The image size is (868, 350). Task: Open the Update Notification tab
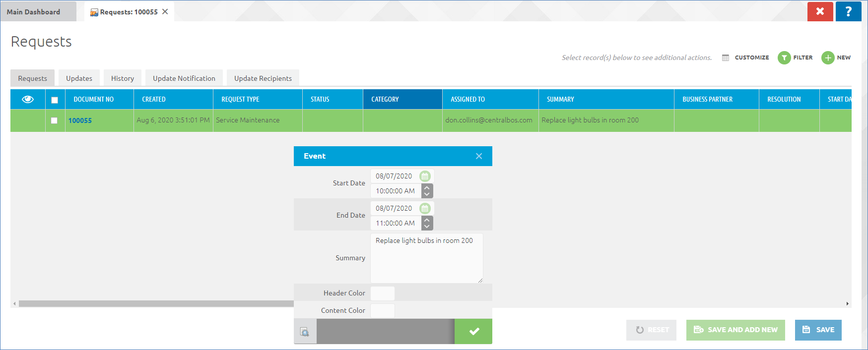(184, 78)
